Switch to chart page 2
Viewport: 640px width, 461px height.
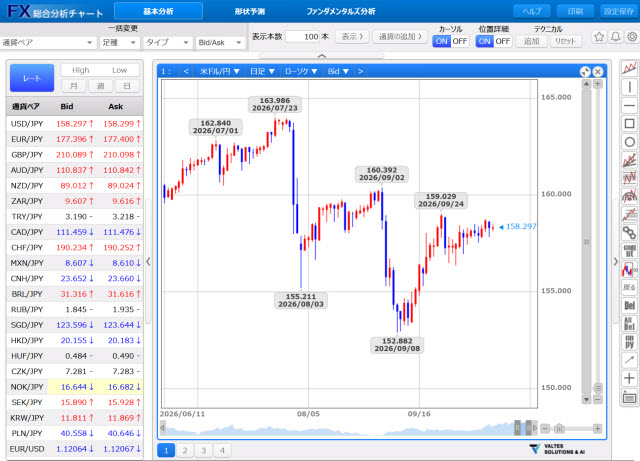pyautogui.click(x=185, y=450)
